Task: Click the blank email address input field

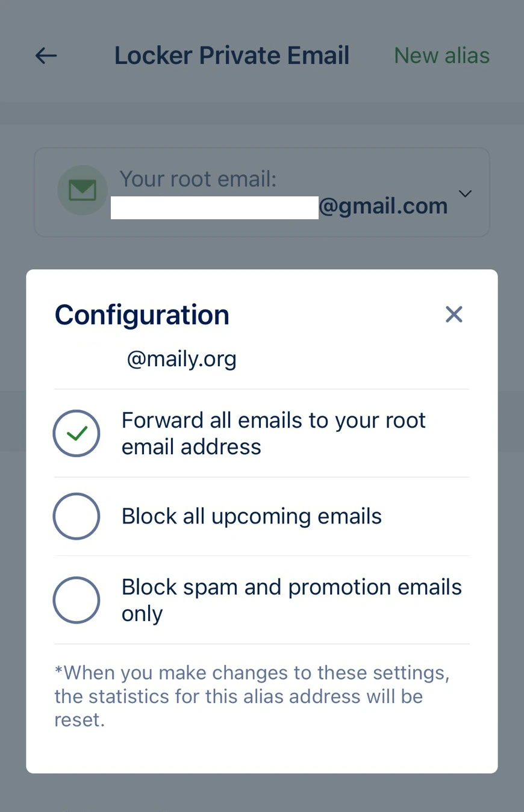Action: 214,207
